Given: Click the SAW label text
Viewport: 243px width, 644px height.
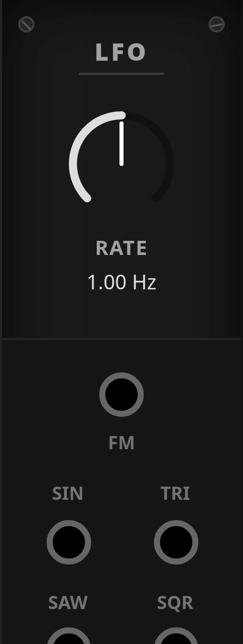Looking at the screenshot, I should click(x=68, y=603).
